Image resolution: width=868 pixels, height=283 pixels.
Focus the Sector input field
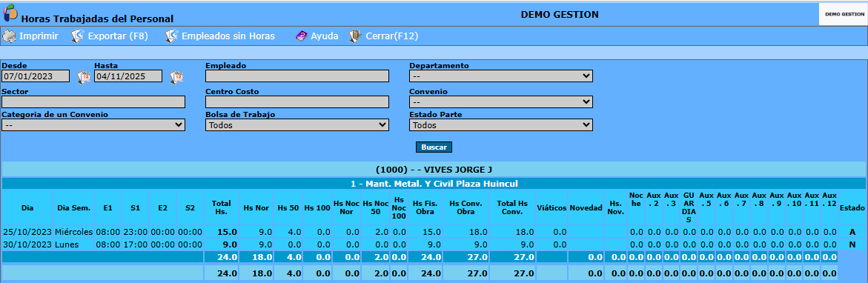[93, 101]
